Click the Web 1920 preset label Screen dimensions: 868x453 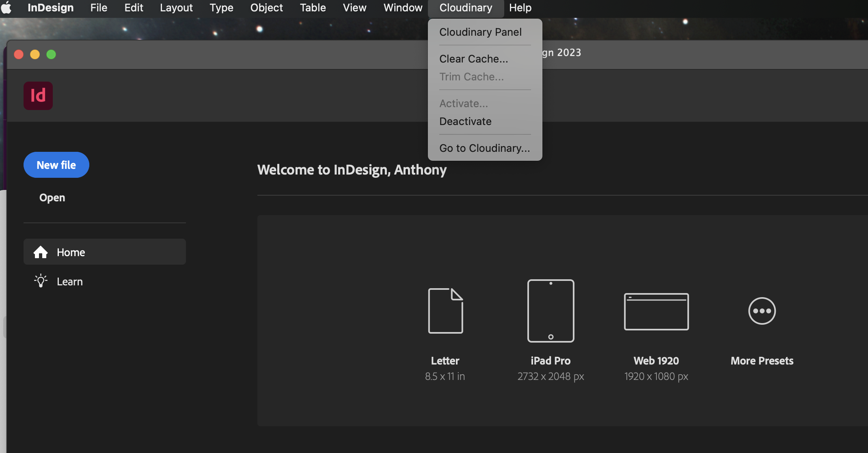point(656,361)
